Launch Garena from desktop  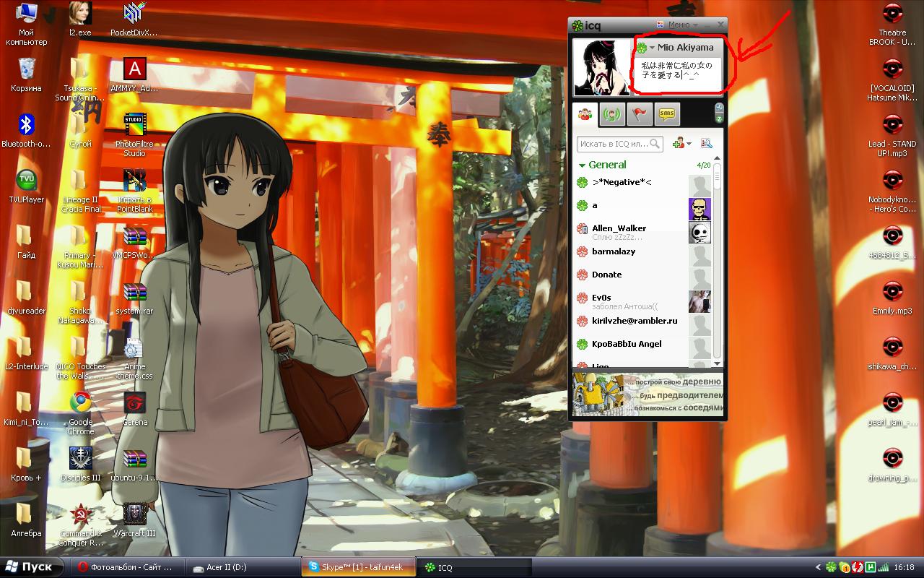click(x=134, y=408)
